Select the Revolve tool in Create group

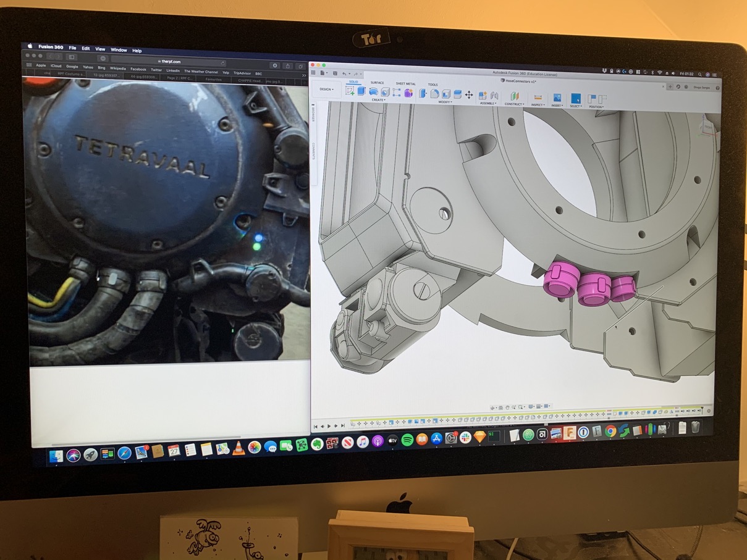point(374,92)
